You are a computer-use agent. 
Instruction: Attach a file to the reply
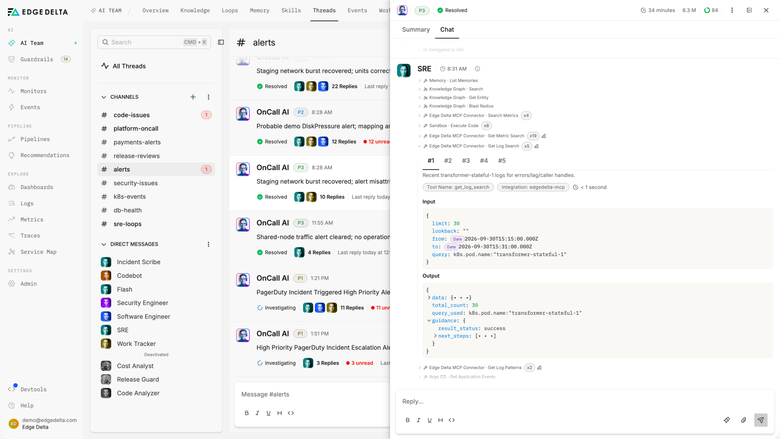point(743,420)
